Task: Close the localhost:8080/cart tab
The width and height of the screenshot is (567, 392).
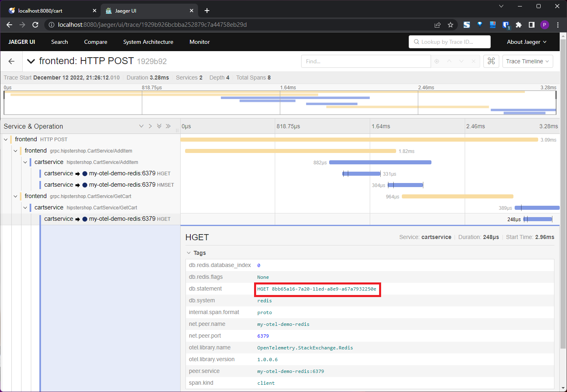Action: pos(94,11)
